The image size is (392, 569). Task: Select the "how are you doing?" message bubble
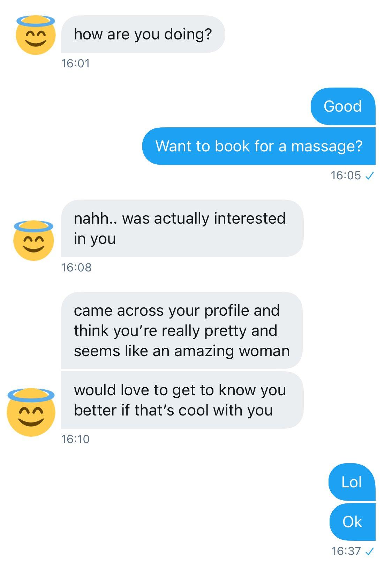[x=143, y=35]
